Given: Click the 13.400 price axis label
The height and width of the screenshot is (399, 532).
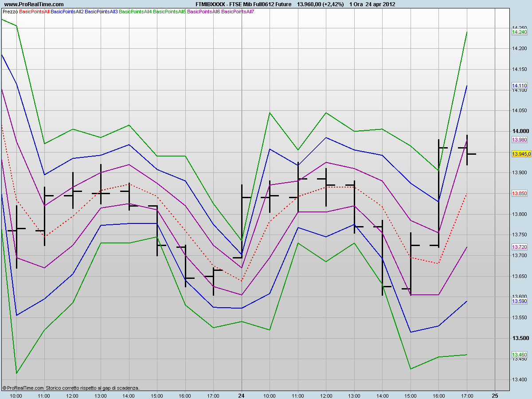Looking at the screenshot, I should [x=519, y=379].
